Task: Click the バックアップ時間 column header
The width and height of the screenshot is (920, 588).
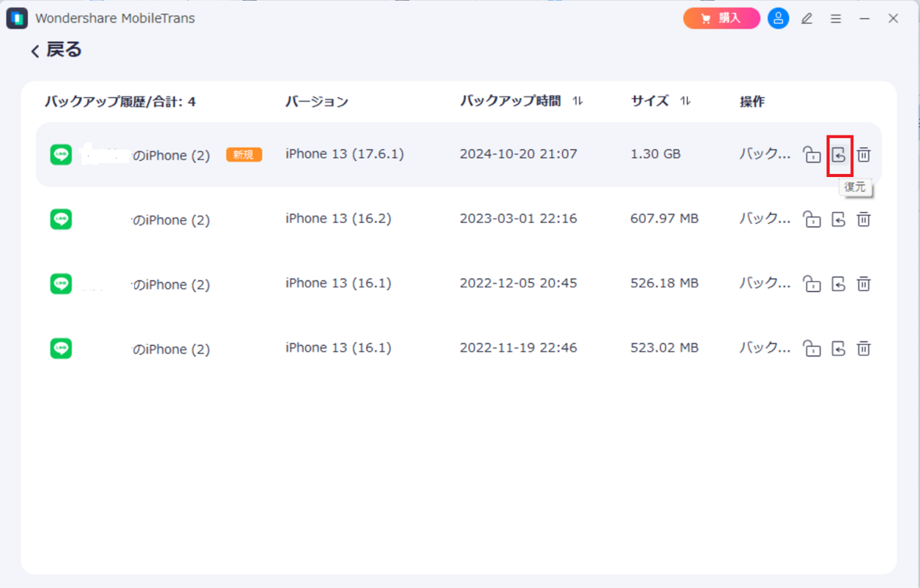Action: point(510,101)
